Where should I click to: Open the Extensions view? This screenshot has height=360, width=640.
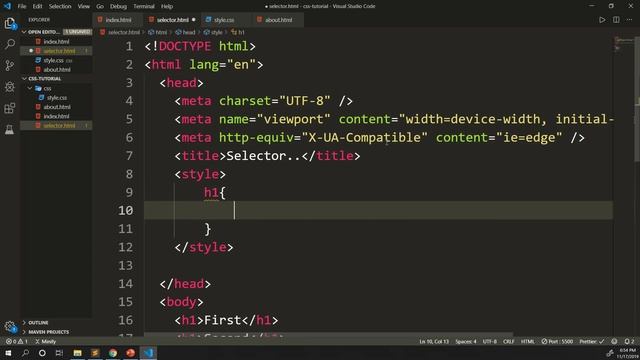10,108
